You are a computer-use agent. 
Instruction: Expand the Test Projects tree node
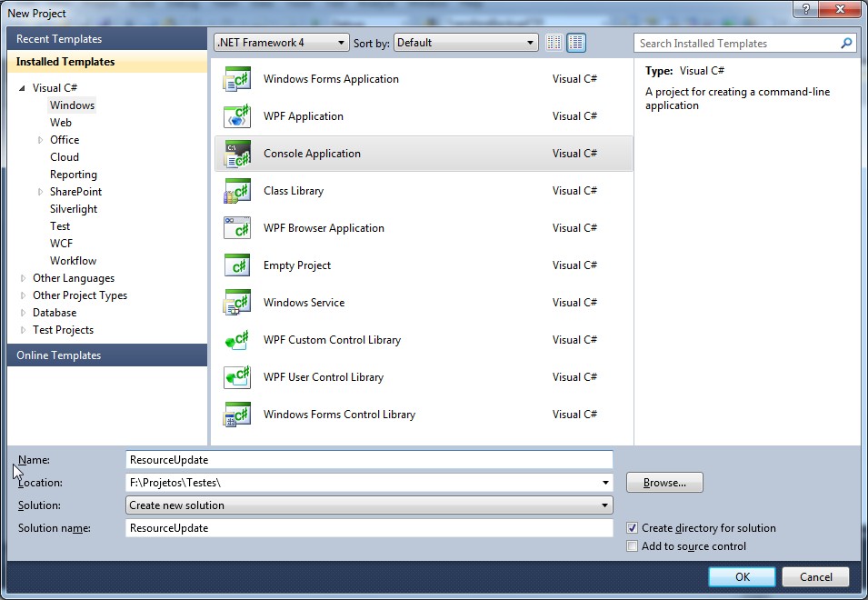23,330
